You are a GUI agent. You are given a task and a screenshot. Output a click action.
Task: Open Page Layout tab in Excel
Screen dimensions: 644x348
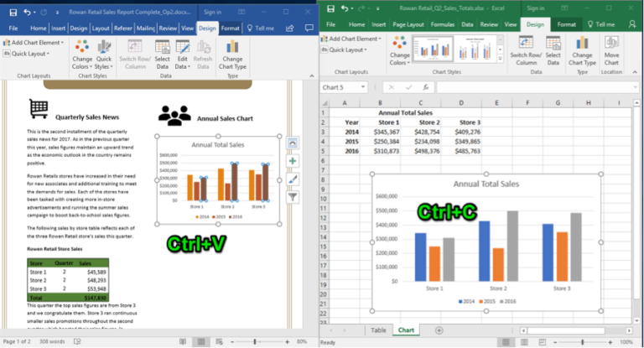408,24
